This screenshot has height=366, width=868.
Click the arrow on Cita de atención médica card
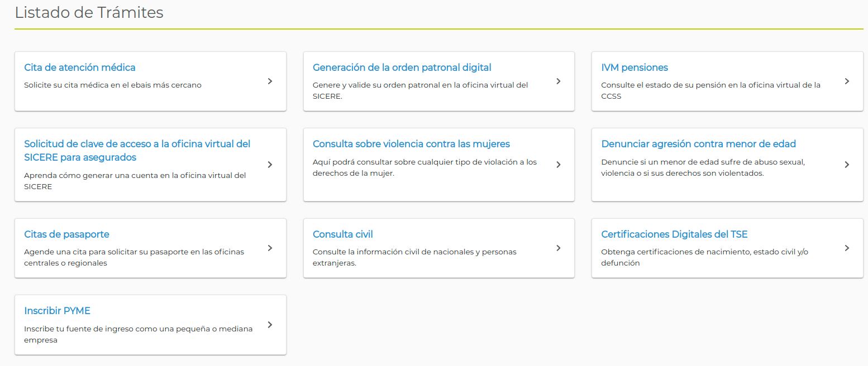point(270,81)
